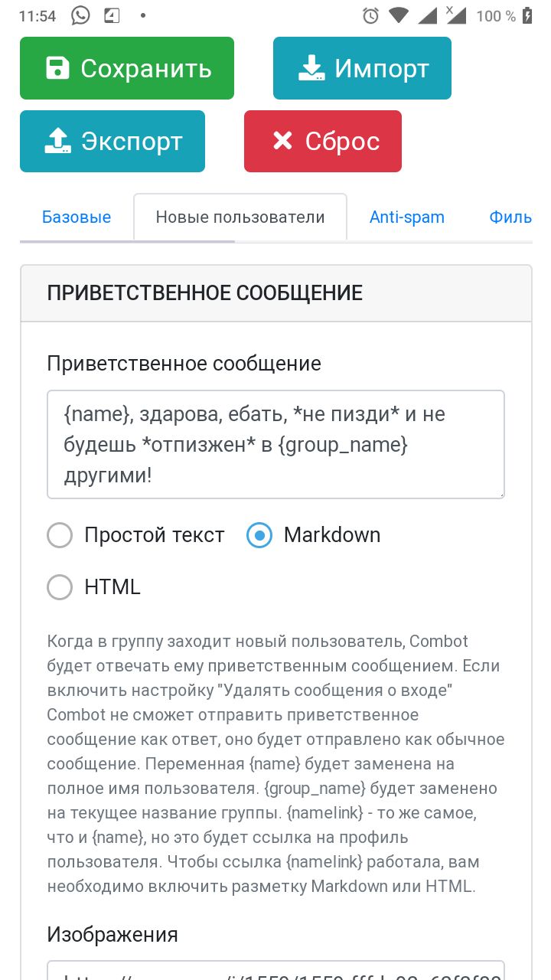Open WhatsApp notification icon in status bar
Image resolution: width=551 pixels, height=980 pixels.
click(x=80, y=15)
